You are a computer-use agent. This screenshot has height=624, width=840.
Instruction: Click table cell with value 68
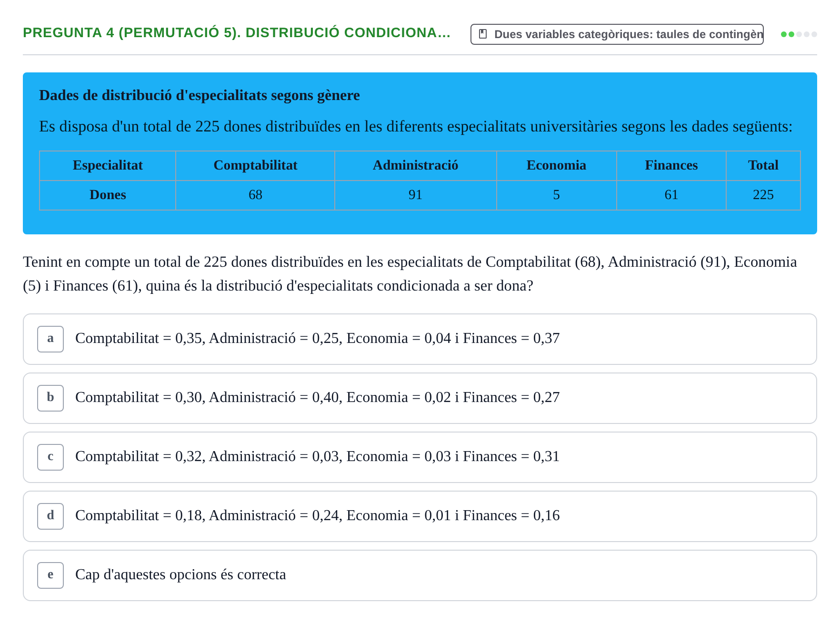[255, 195]
